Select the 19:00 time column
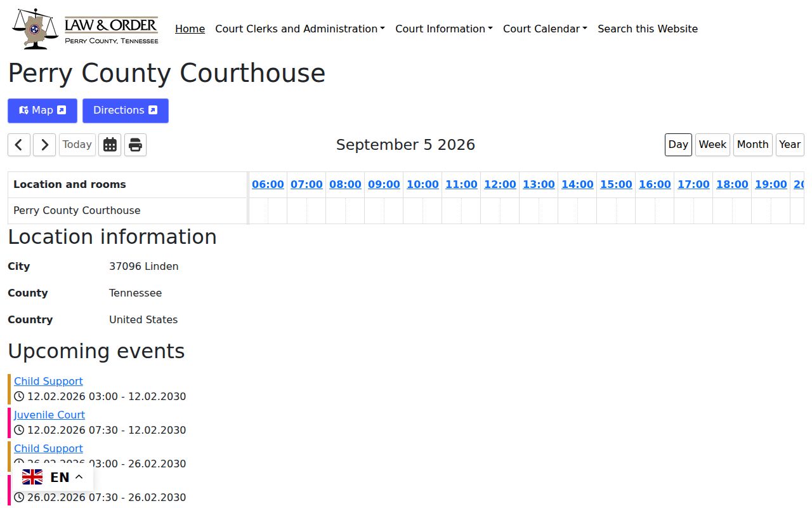 pyautogui.click(x=771, y=185)
